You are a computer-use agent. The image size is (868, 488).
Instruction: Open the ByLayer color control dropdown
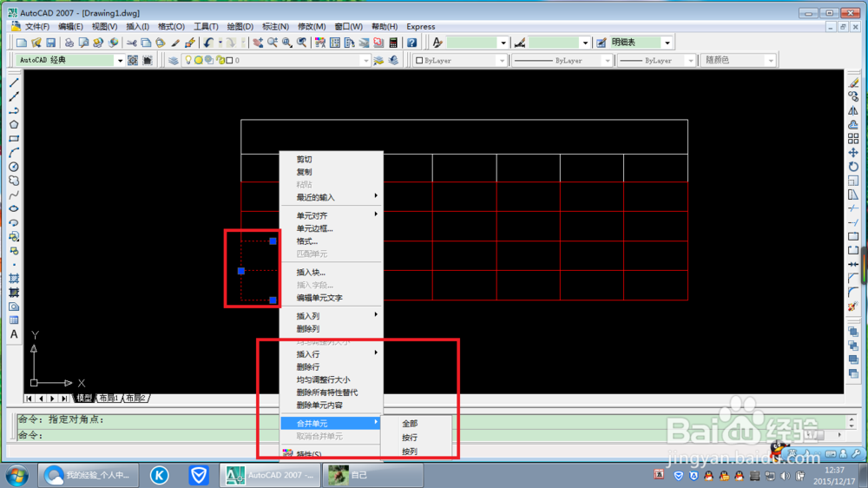click(x=502, y=61)
